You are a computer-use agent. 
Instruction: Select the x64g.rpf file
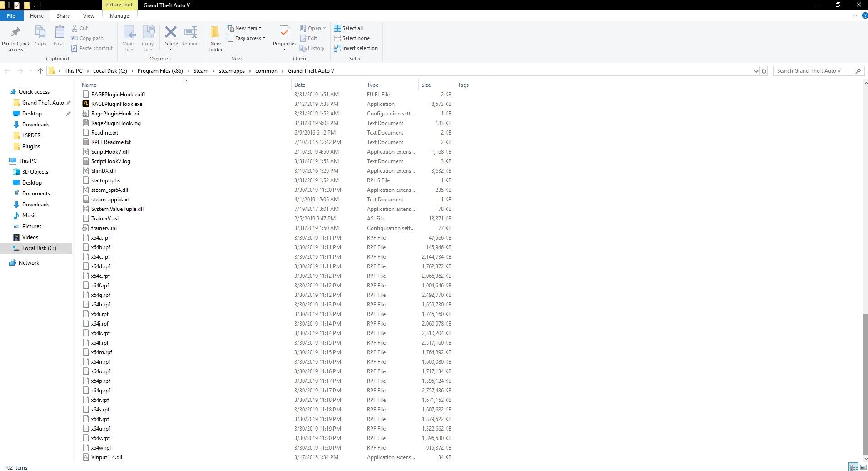pos(100,295)
